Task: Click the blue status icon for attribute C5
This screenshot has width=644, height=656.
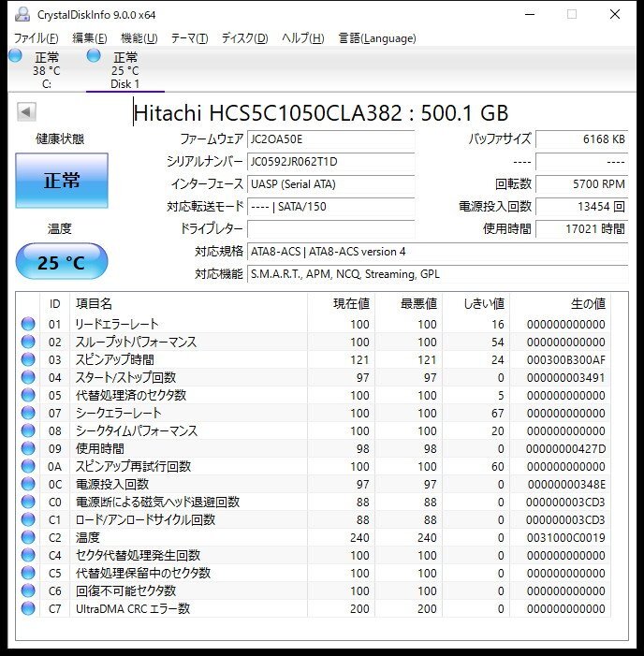Action: click(x=28, y=573)
